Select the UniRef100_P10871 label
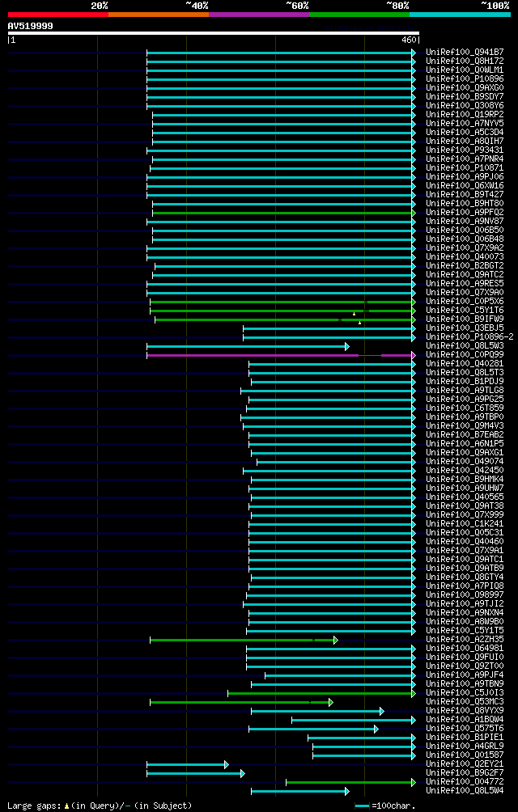 [465, 167]
